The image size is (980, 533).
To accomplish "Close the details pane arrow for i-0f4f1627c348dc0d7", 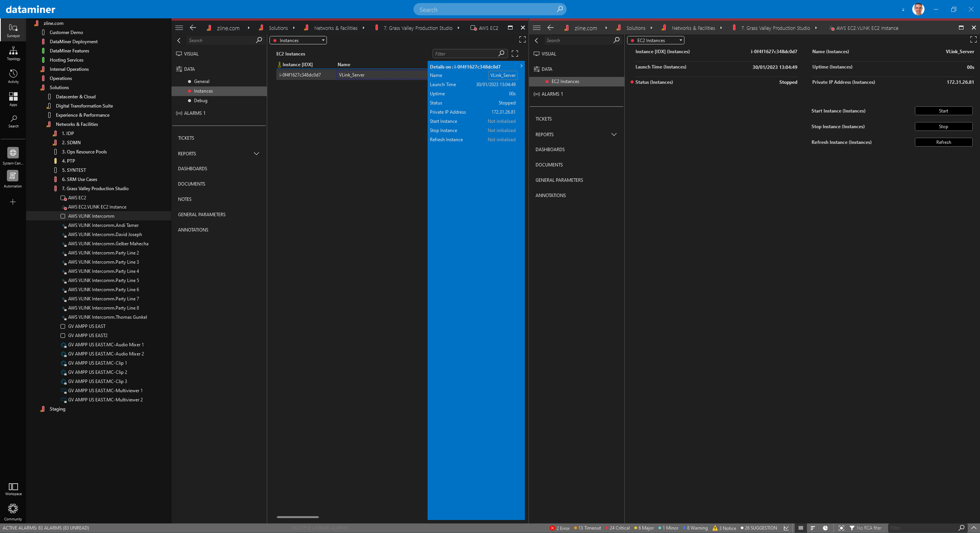I will click(521, 66).
